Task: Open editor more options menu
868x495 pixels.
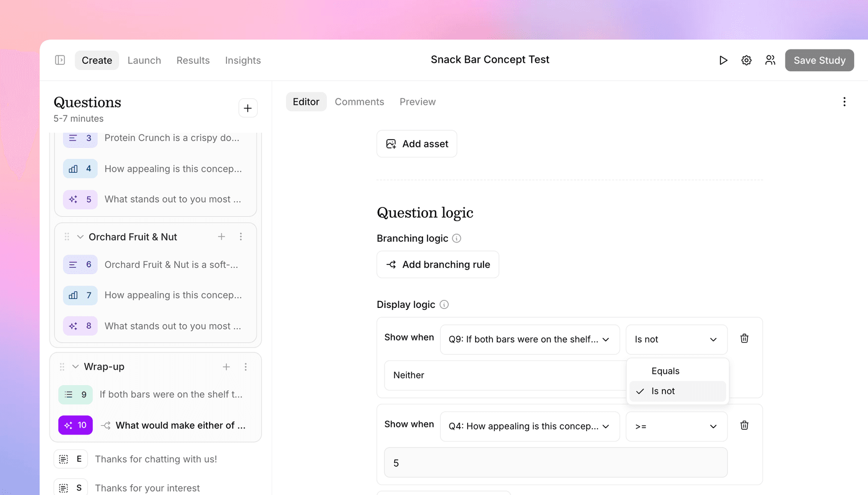Action: [x=844, y=102]
